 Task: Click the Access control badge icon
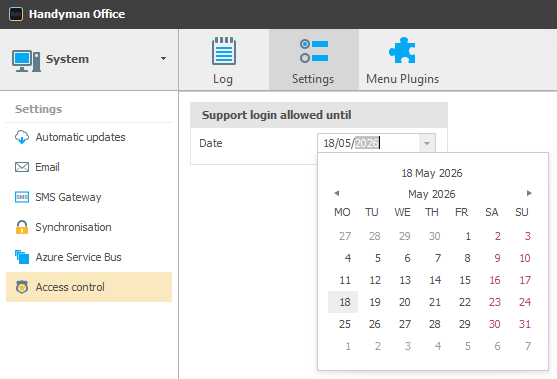(x=22, y=287)
